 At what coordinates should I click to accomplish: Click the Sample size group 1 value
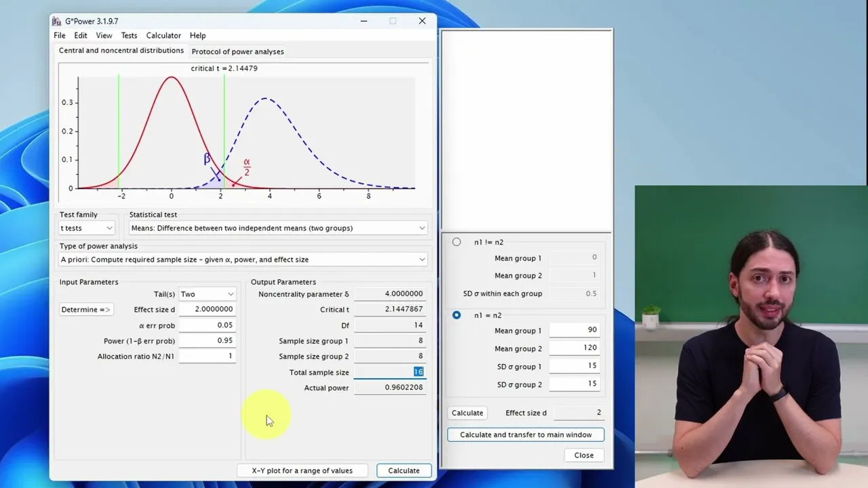click(x=390, y=340)
